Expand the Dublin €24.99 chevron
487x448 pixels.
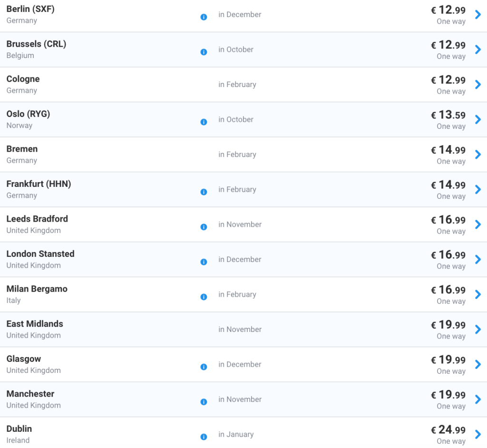pyautogui.click(x=478, y=434)
